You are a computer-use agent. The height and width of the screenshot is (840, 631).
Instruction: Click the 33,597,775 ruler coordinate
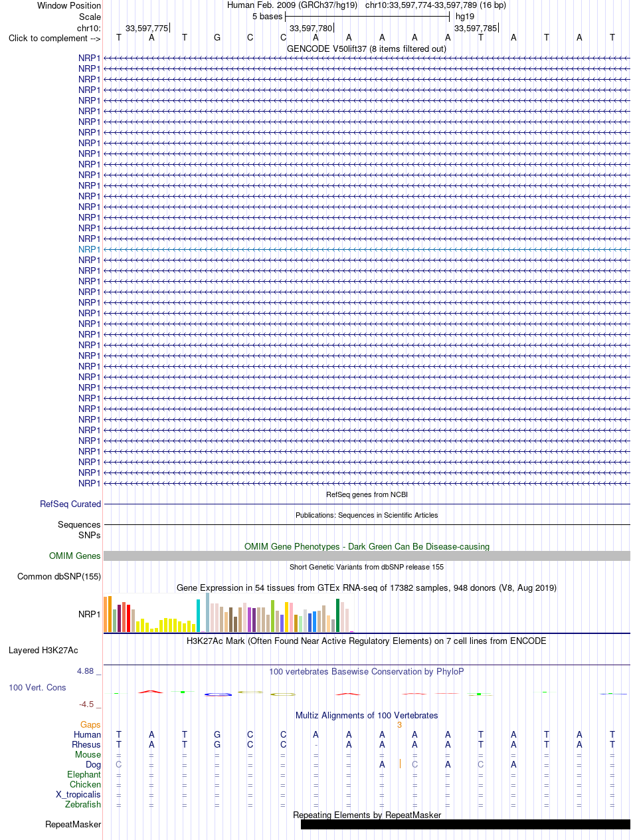[x=147, y=28]
